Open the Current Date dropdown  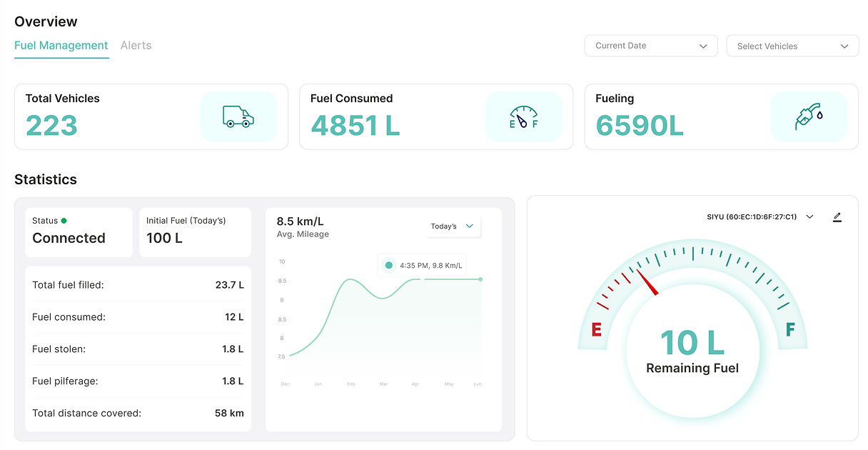(x=650, y=45)
